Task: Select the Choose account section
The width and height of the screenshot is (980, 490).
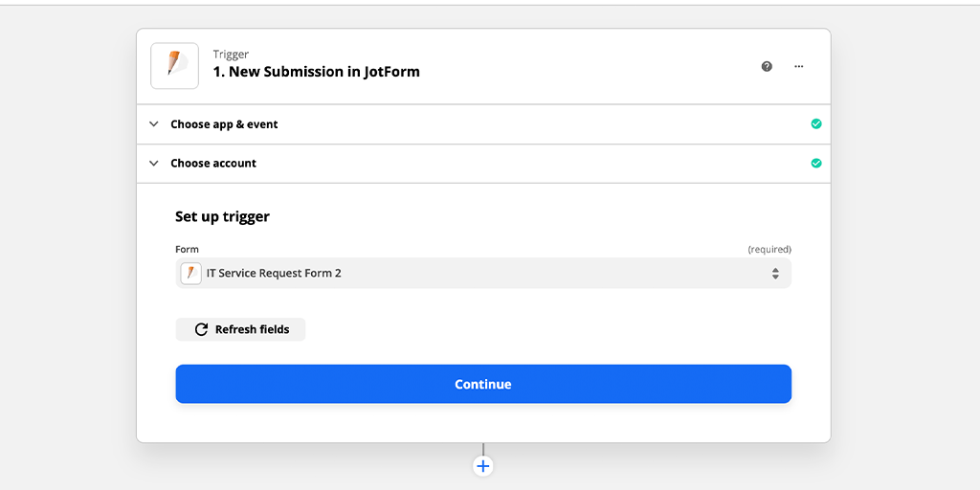Action: pos(213,164)
